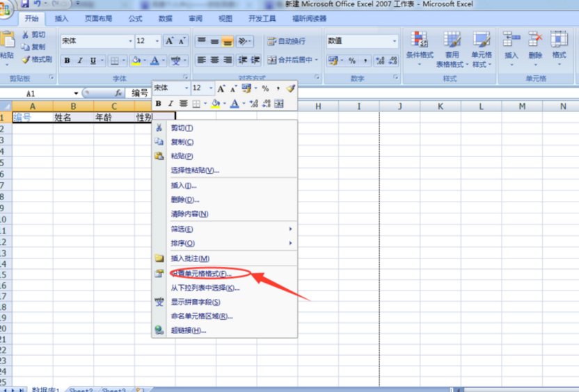Click the mini toolbar format painter brush
Image resolution: width=579 pixels, height=392 pixels.
tap(291, 88)
